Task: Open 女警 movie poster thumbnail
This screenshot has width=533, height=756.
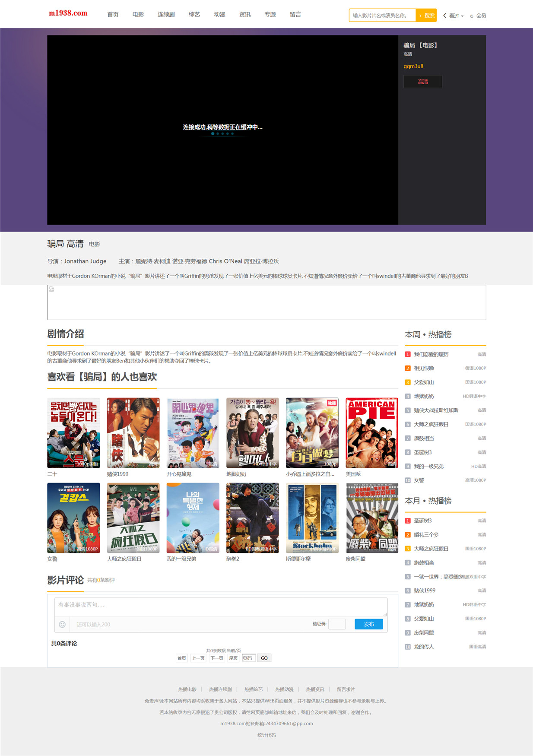Action: pyautogui.click(x=73, y=518)
